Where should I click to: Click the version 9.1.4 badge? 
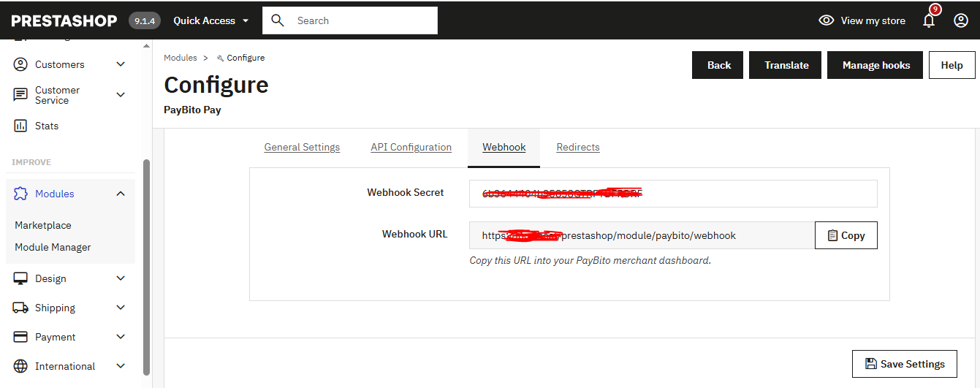coord(145,20)
